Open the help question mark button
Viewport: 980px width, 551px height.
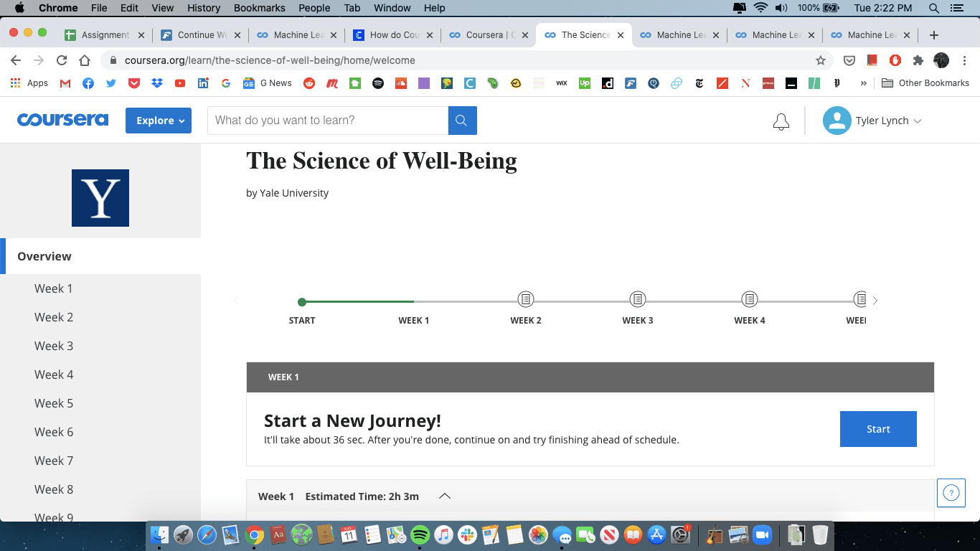[x=951, y=493]
